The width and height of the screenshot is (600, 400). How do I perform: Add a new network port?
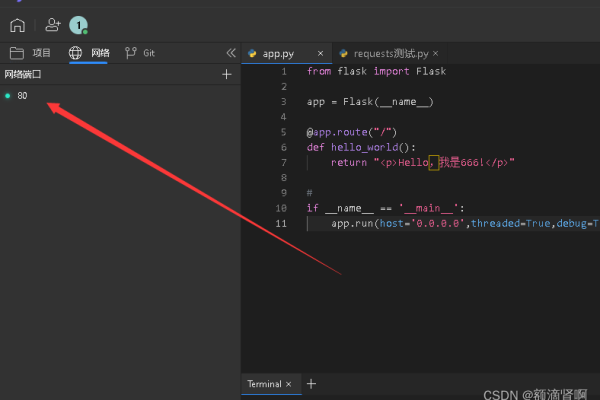[226, 74]
